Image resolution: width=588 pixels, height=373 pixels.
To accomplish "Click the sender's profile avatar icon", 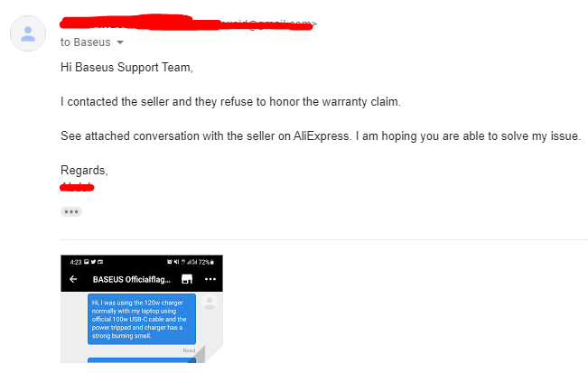I will click(x=28, y=33).
